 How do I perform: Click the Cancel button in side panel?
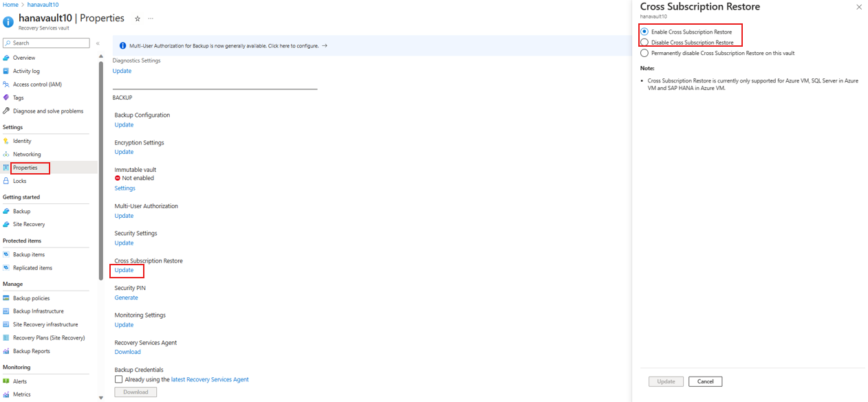(x=705, y=381)
